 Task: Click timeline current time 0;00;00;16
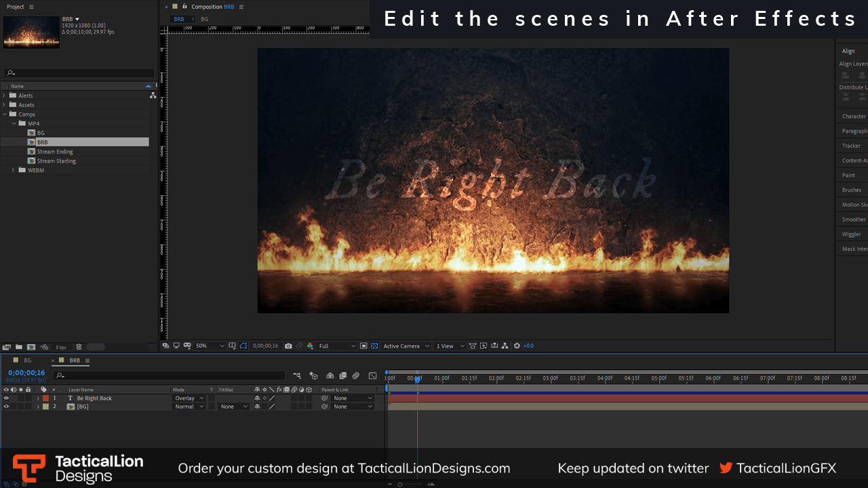[x=26, y=373]
